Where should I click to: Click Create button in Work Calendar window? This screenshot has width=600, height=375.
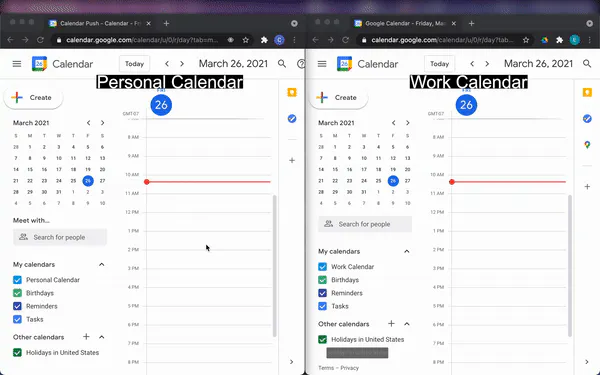[338, 98]
